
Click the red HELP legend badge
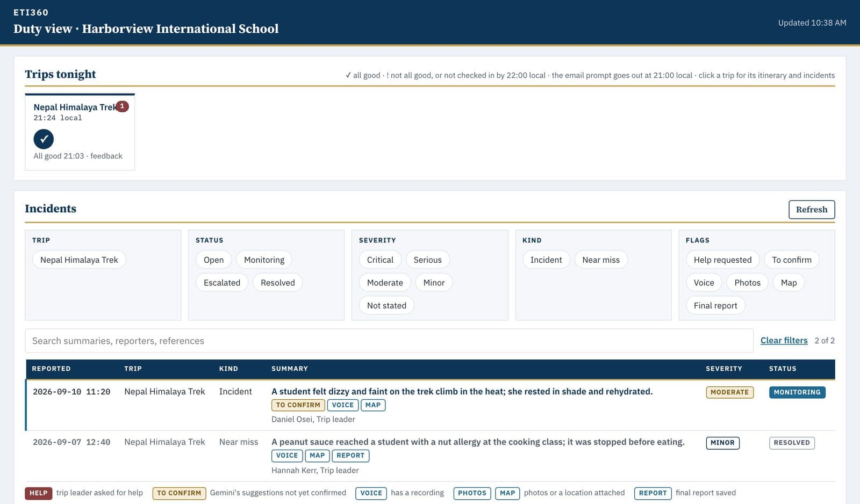[x=38, y=493]
